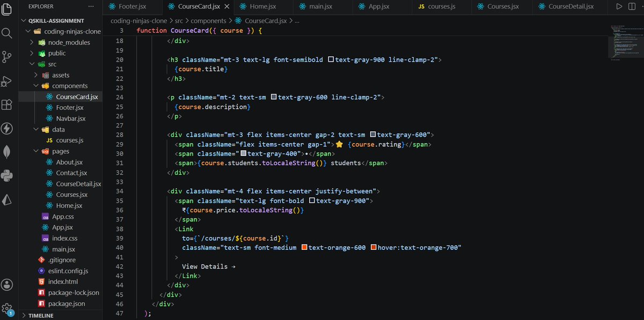
Task: Open package.json in the Explorer tree
Action: [x=67, y=303]
